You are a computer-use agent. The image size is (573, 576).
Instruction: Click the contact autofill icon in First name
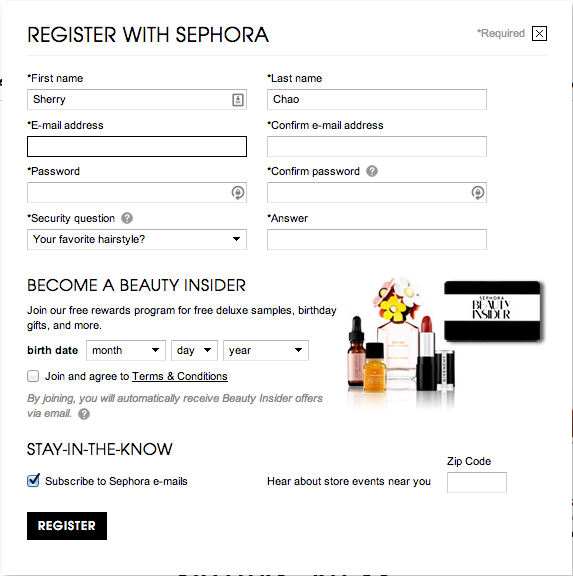(x=238, y=100)
